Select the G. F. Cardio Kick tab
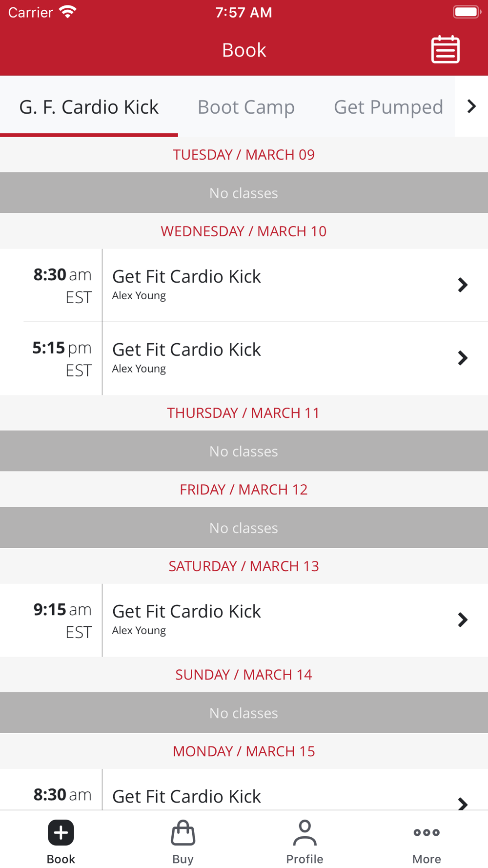The height and width of the screenshot is (868, 488). point(89,107)
